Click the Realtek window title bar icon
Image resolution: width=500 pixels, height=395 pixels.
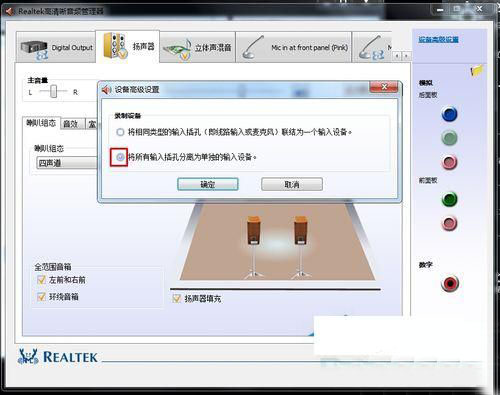coord(9,11)
